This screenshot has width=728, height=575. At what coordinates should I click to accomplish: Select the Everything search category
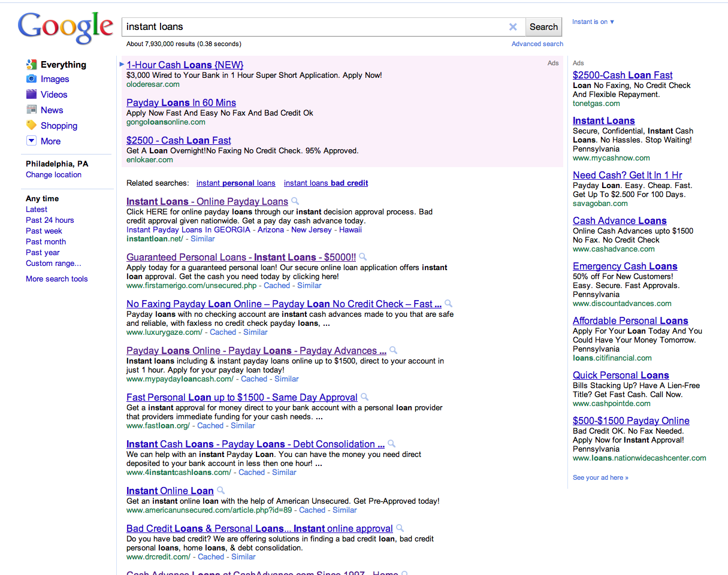[64, 65]
